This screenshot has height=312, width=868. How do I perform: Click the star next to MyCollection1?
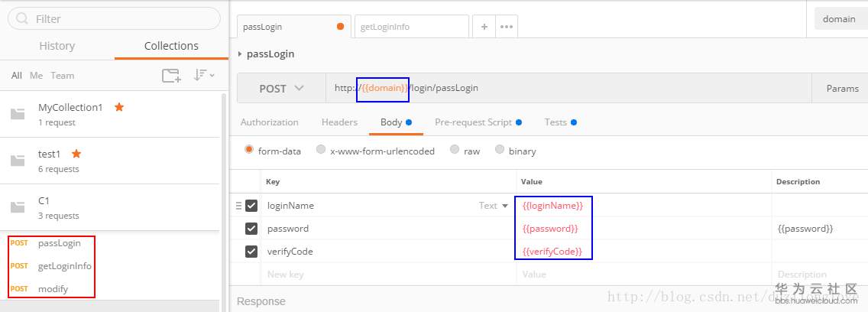[x=118, y=107]
